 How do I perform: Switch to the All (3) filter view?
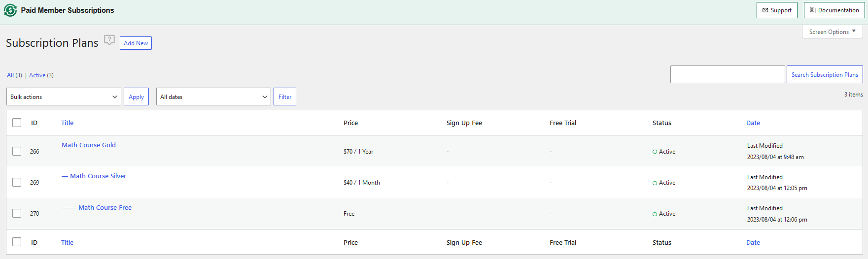[14, 75]
